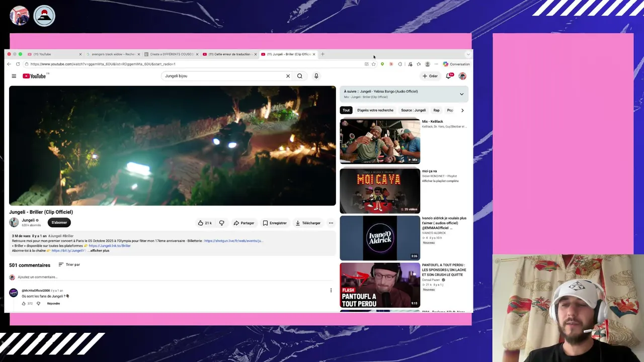Screen dimensions: 644x362
Task: Expand the 'À suivre' mix playlist panel
Action: tap(461, 94)
